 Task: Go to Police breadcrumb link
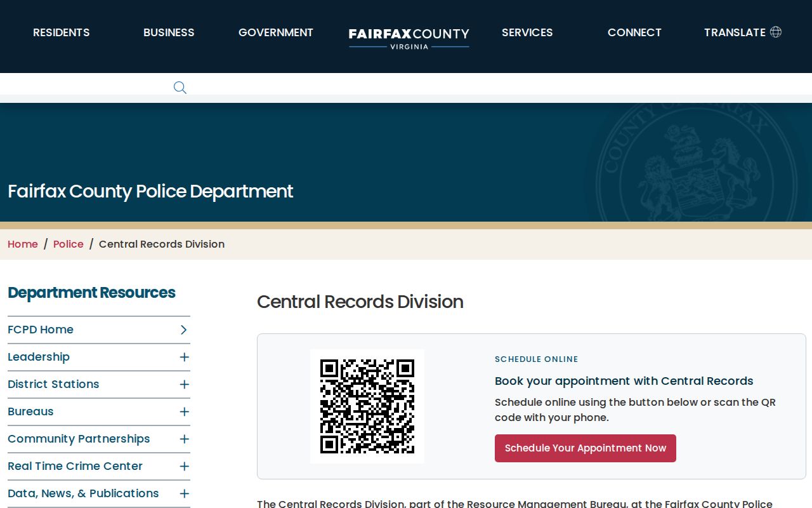(69, 244)
